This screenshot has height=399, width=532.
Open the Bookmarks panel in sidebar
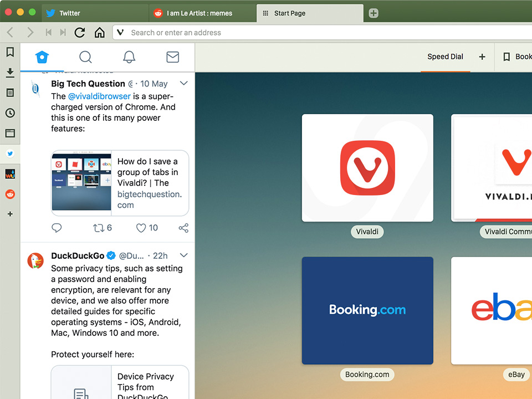(x=10, y=52)
